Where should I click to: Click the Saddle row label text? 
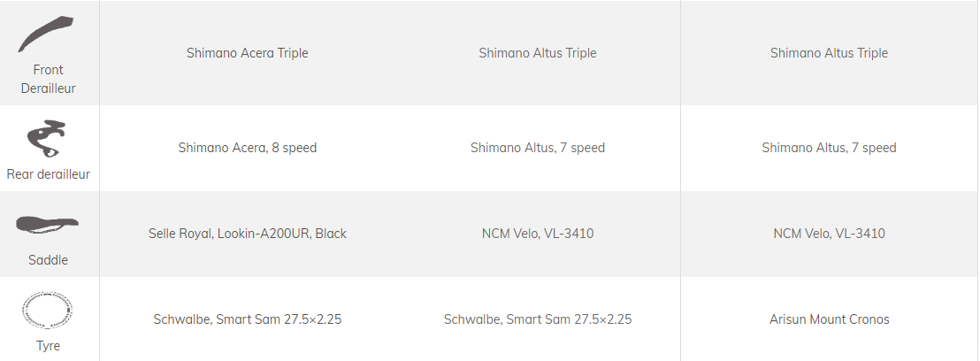pyautogui.click(x=49, y=260)
